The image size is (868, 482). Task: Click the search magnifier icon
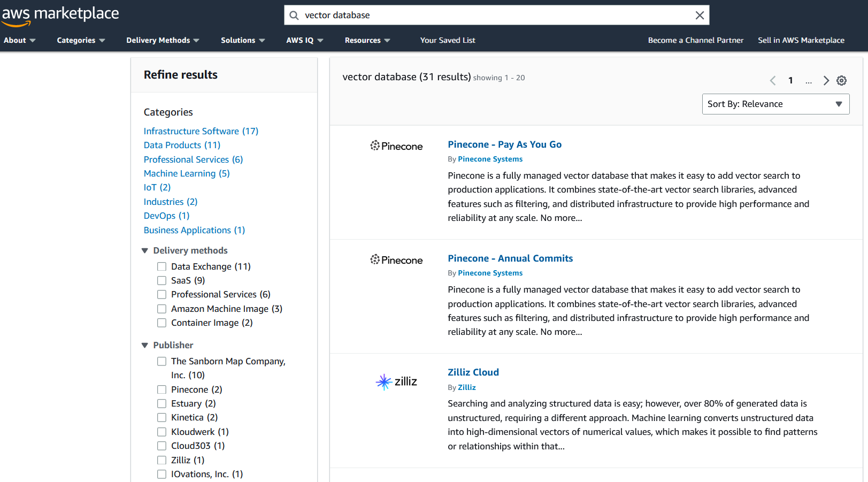click(x=294, y=16)
